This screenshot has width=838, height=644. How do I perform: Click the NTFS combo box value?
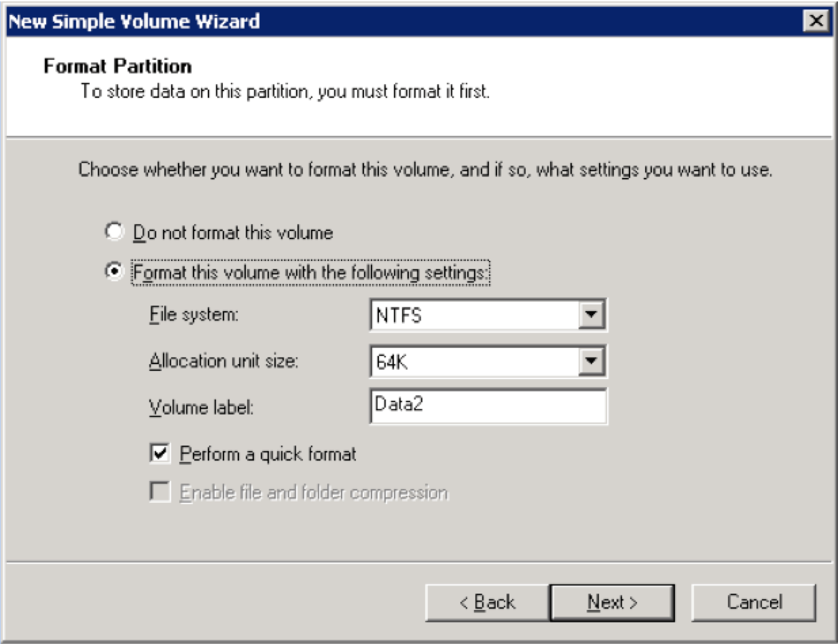click(474, 316)
